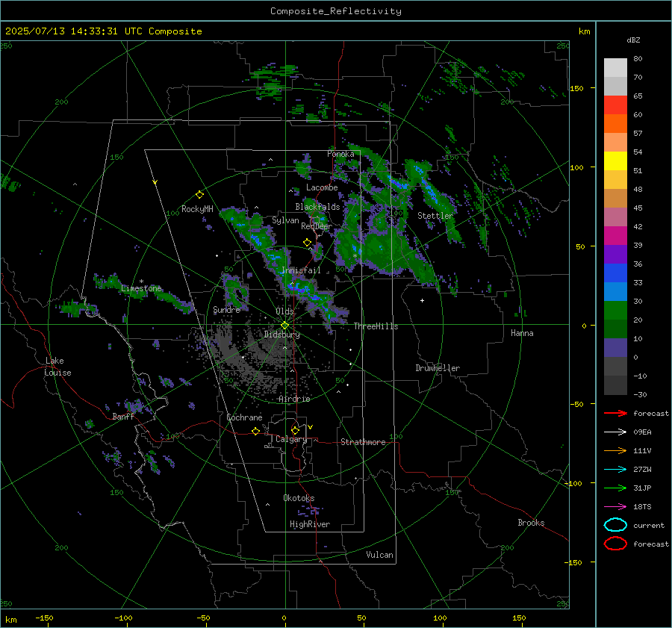Click the Composite_Reflectivity title
This screenshot has height=628, width=672.
[x=336, y=11]
